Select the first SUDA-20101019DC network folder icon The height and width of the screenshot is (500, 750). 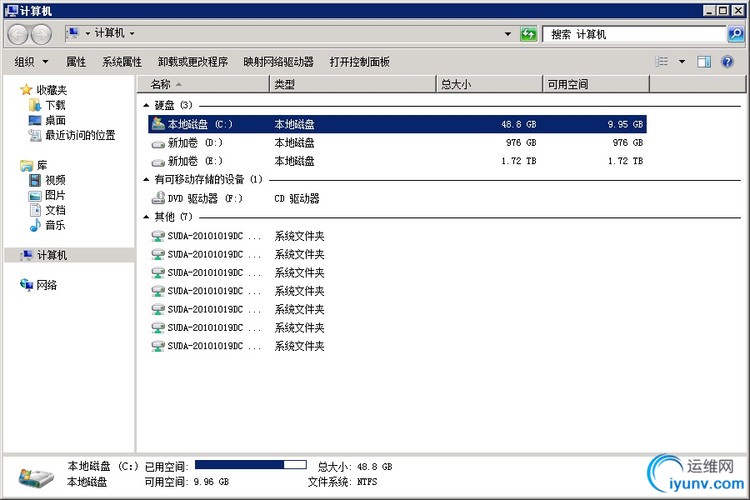[x=158, y=236]
